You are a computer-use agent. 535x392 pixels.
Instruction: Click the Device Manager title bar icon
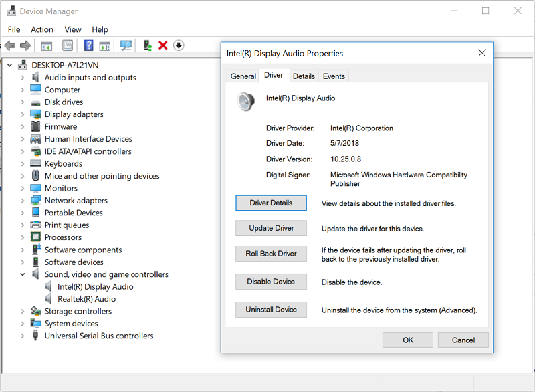point(11,11)
